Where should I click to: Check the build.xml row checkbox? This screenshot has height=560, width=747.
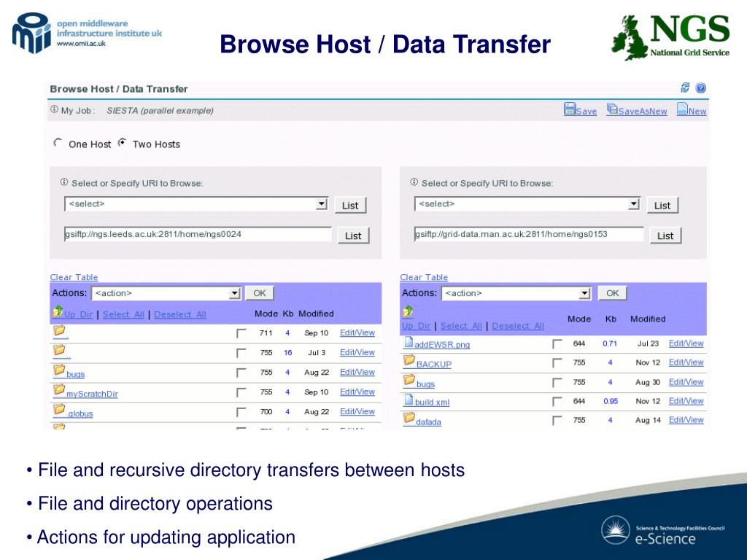pos(557,402)
